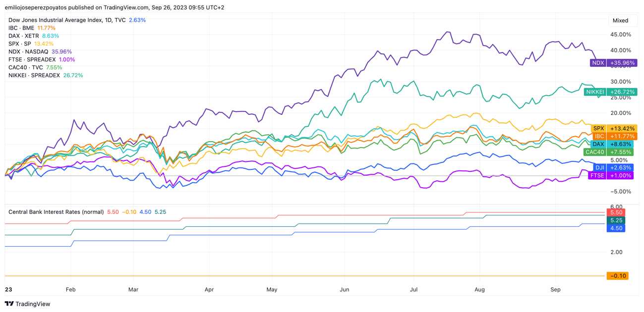Screen dimensions: 644x312
Task: Open the Central Bank Interest Rates indicator legend
Action: (56, 212)
